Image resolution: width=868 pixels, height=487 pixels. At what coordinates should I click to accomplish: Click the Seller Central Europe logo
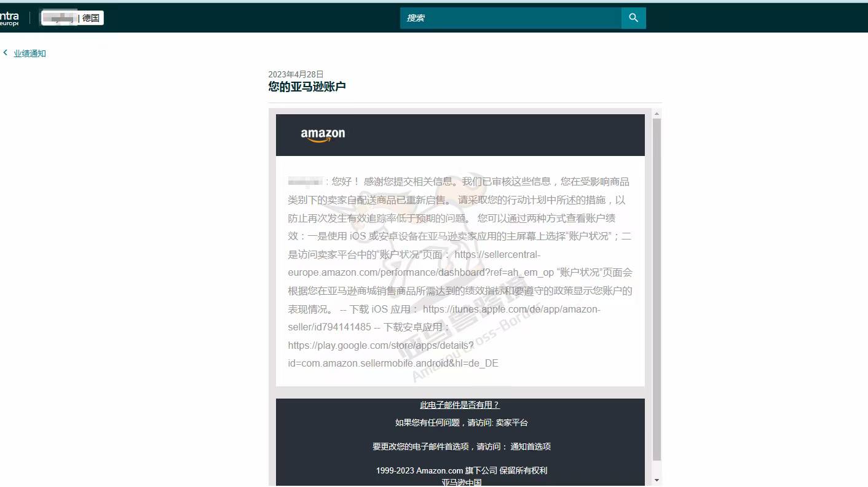tap(9, 18)
